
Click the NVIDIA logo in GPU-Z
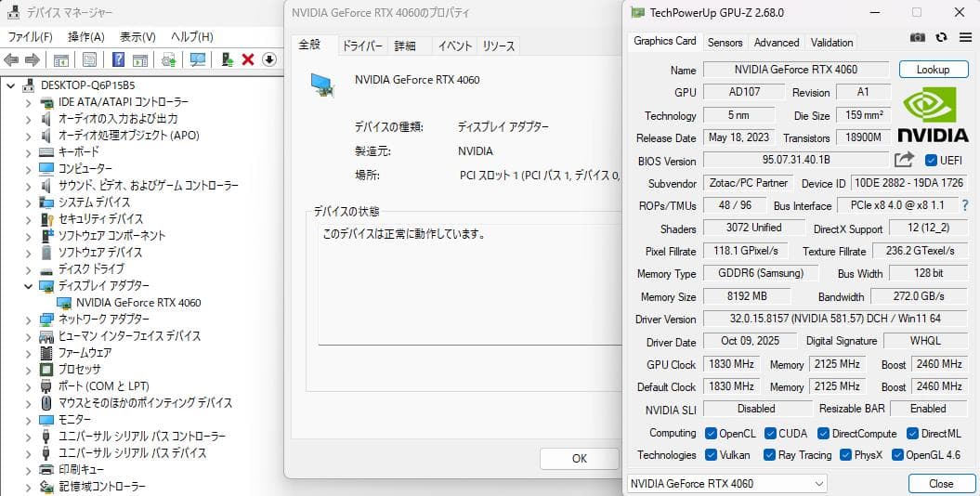(934, 114)
